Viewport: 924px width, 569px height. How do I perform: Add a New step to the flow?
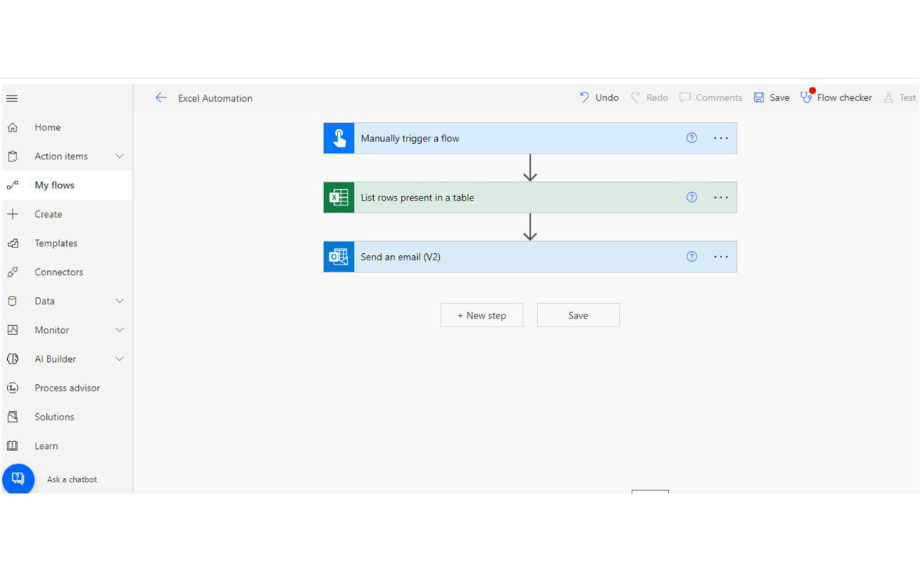[x=482, y=315]
